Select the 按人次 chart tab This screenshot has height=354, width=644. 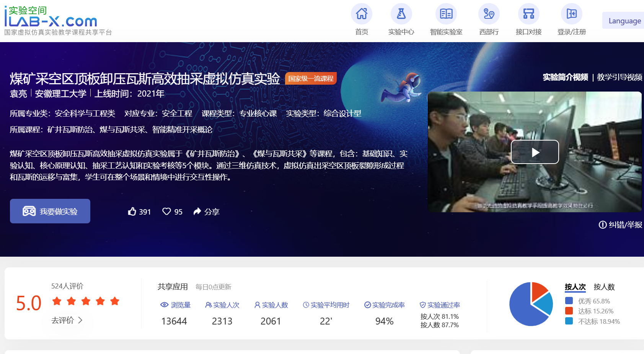(575, 287)
